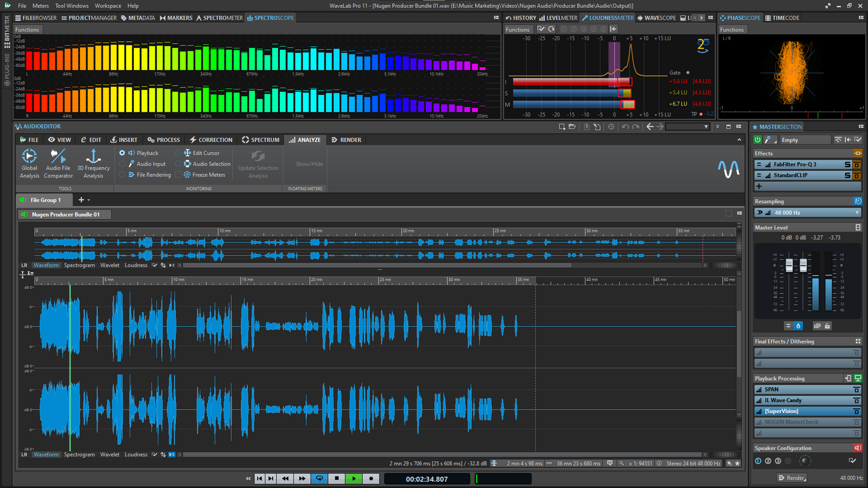Solo the FabFilter Pro-Q 3 effect
868x488 pixels.
pos(848,164)
